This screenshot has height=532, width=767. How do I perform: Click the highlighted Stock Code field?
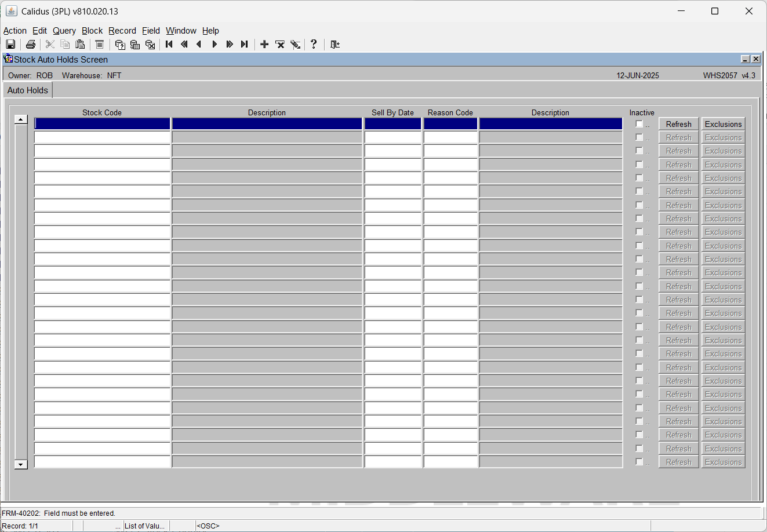coord(102,124)
